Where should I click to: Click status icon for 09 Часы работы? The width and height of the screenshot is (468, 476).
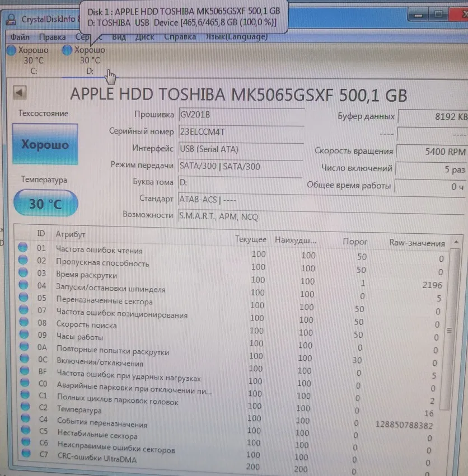click(24, 334)
